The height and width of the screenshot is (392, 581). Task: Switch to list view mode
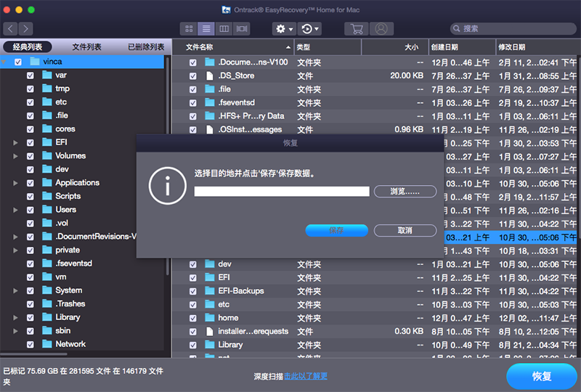206,28
